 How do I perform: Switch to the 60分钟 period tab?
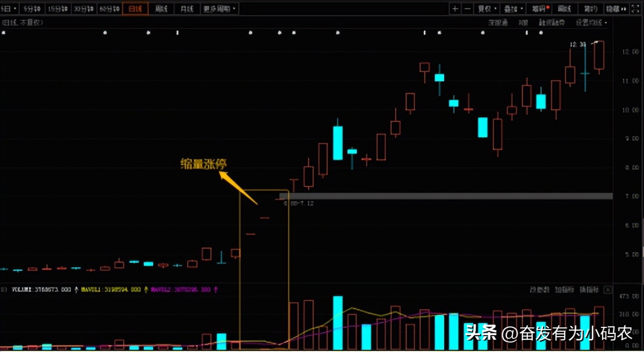pyautogui.click(x=109, y=8)
